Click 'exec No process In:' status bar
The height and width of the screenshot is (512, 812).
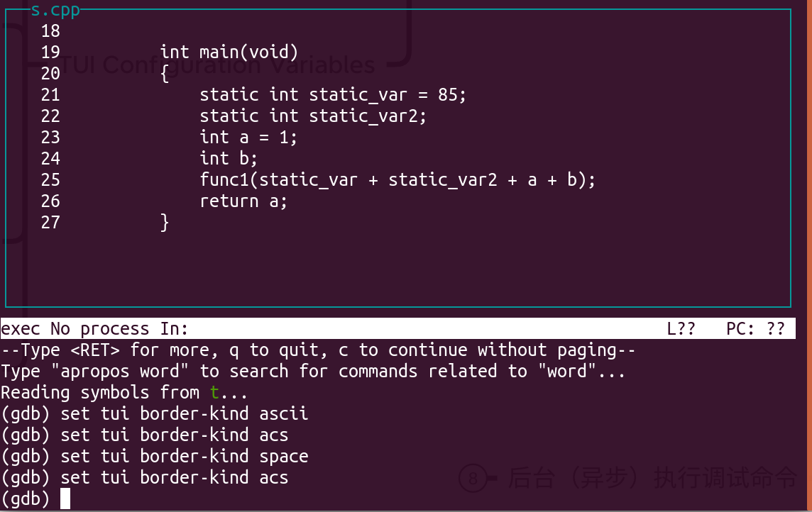(x=94, y=329)
